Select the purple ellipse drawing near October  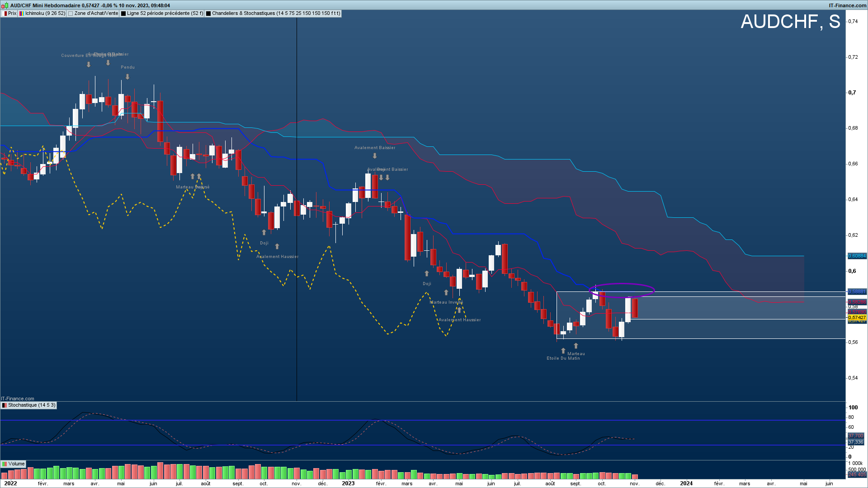(x=622, y=290)
